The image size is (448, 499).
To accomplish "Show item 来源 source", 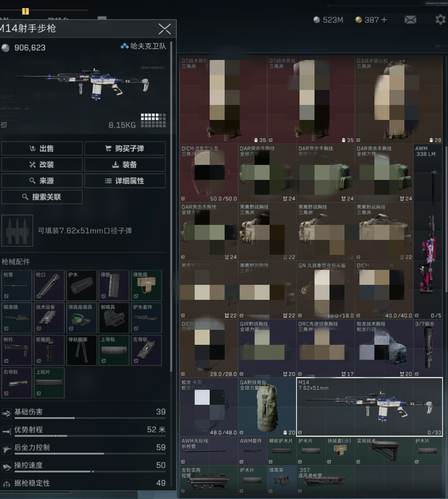I will pos(42,181).
